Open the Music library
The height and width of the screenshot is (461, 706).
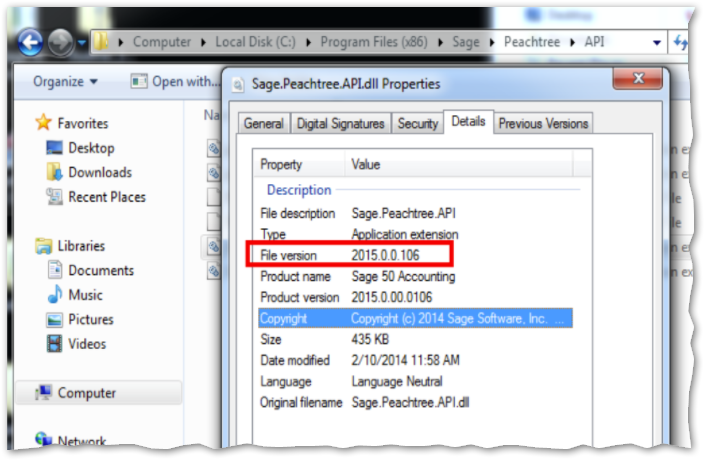point(86,295)
